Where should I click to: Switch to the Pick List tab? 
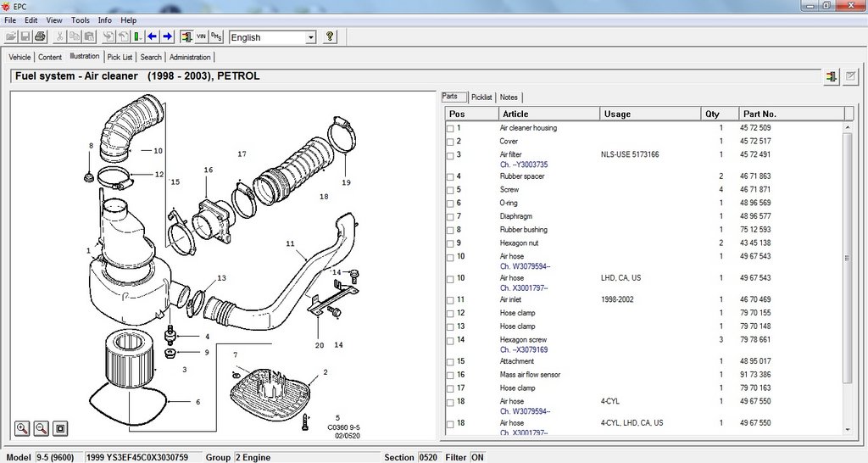[x=120, y=57]
